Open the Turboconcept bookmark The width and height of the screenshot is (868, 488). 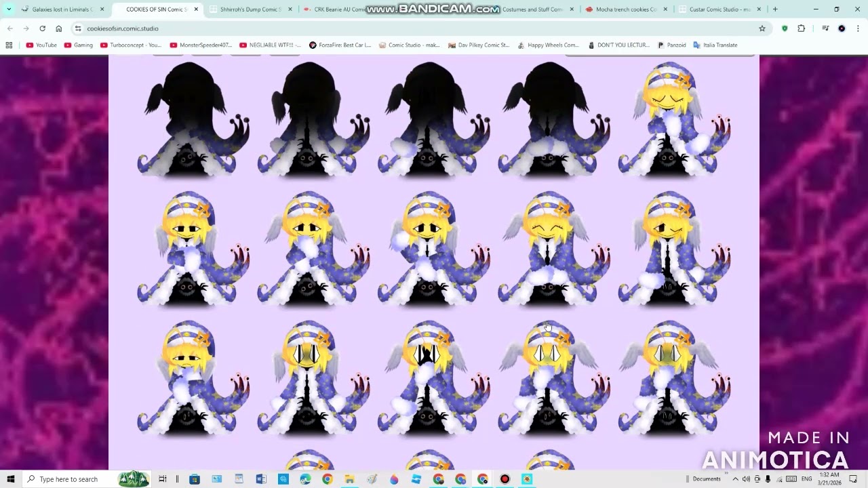(131, 45)
